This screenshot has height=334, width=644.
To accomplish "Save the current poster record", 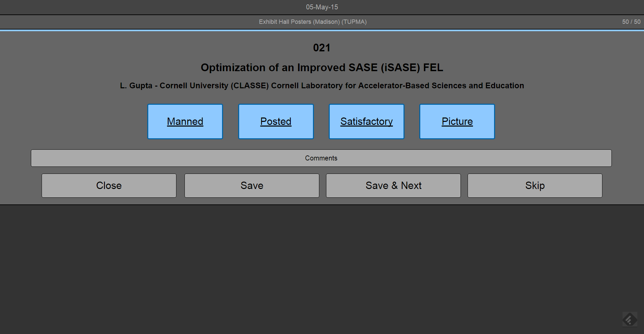I will coord(252,186).
